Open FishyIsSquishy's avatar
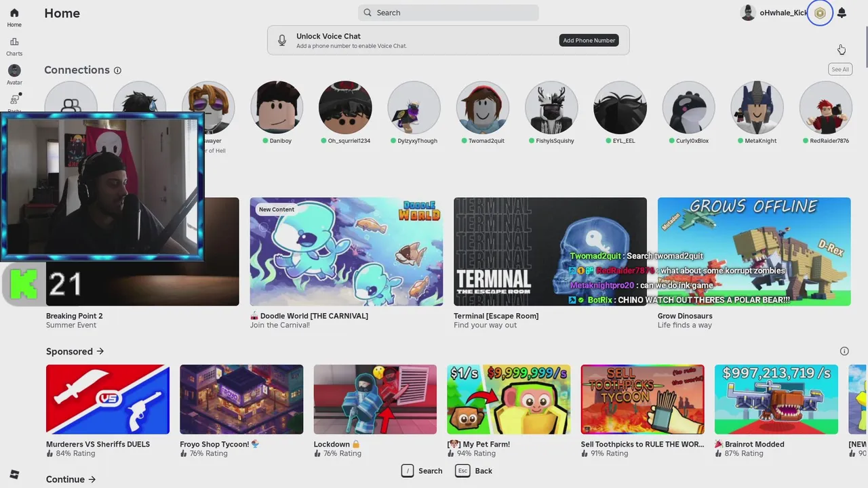 pos(551,108)
